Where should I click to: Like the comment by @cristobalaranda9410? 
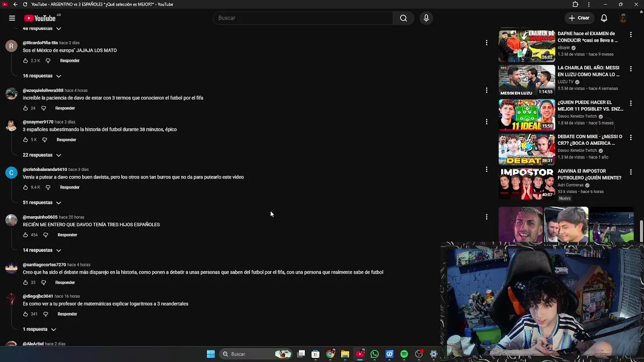[x=26, y=188]
